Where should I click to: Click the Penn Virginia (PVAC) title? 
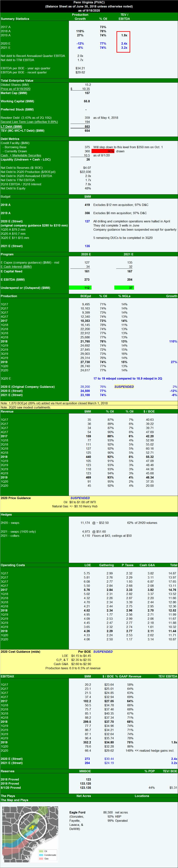(x=89, y=2)
